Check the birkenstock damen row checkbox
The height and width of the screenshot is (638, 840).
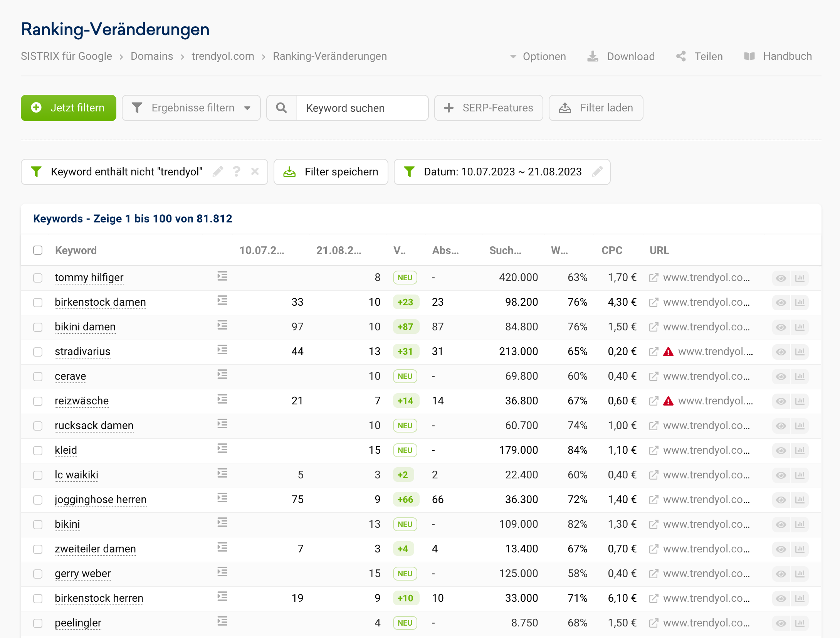(38, 303)
